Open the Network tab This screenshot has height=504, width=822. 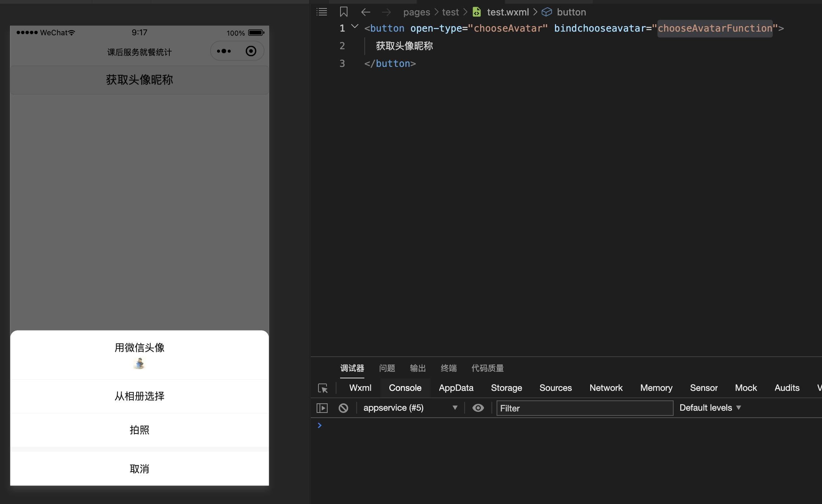coord(606,388)
